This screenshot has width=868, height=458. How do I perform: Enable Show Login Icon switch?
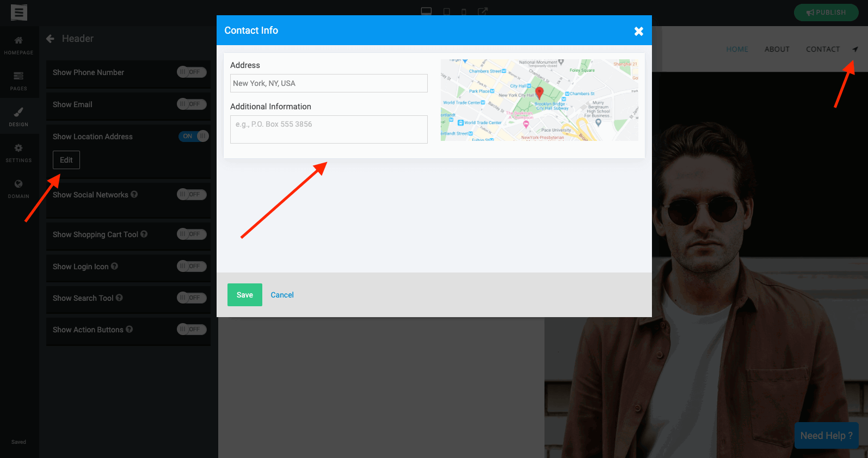192,266
